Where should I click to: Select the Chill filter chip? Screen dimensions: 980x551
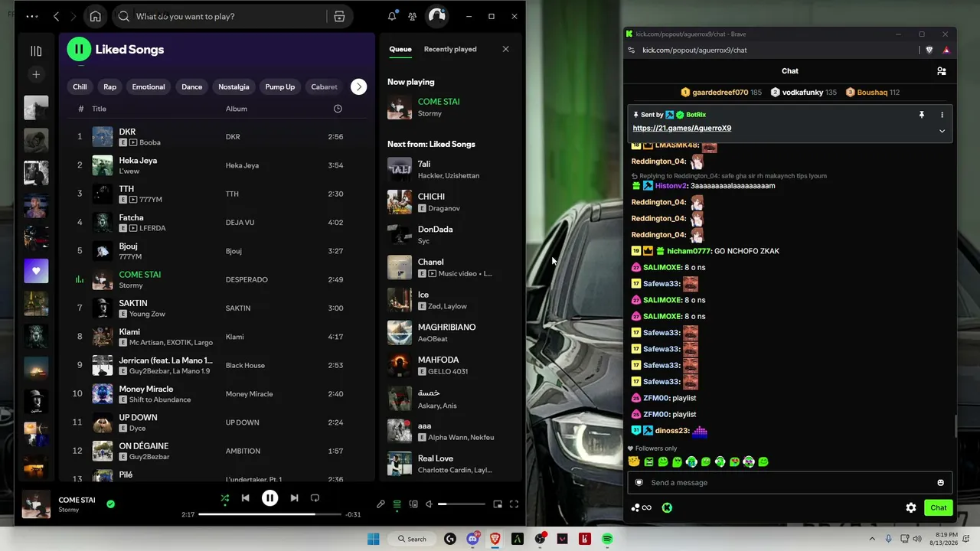pyautogui.click(x=80, y=86)
